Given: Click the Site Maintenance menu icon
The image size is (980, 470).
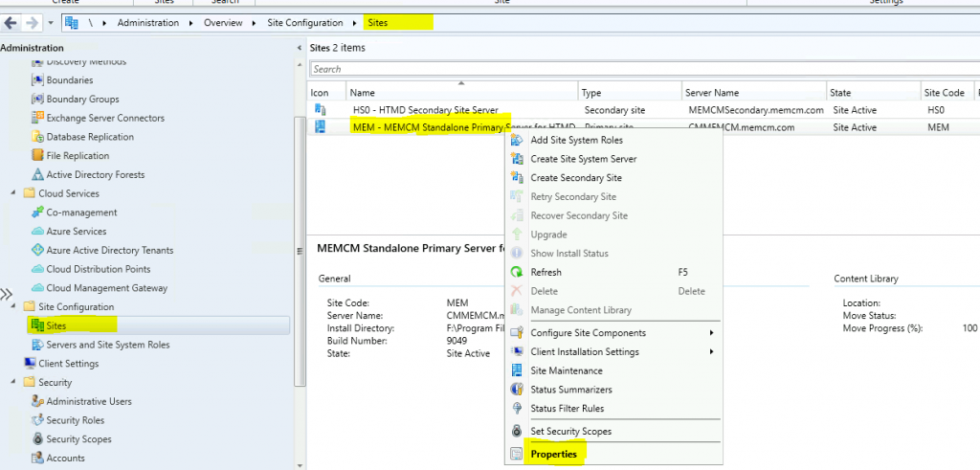Looking at the screenshot, I should (x=516, y=370).
